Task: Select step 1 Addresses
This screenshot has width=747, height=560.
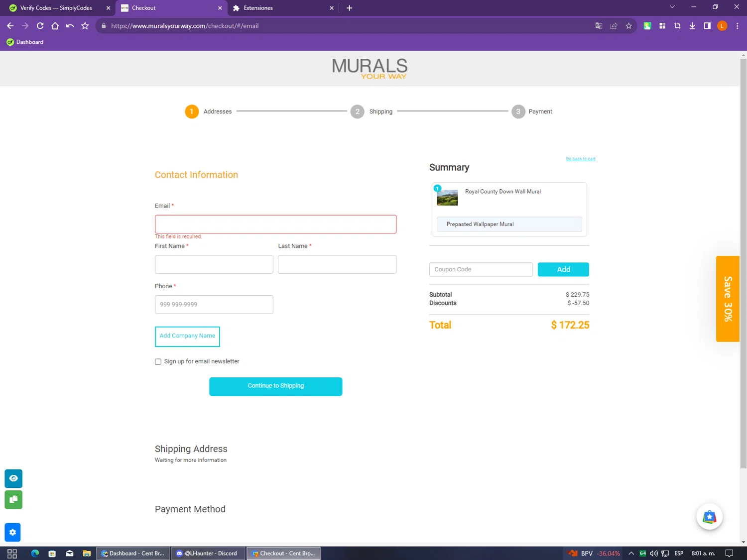Action: tap(208, 112)
